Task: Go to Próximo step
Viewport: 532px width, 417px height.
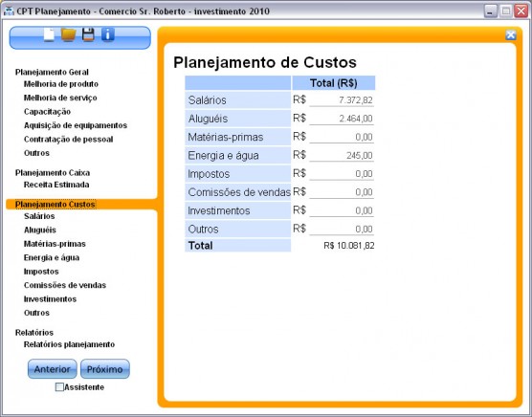Action: click(105, 369)
